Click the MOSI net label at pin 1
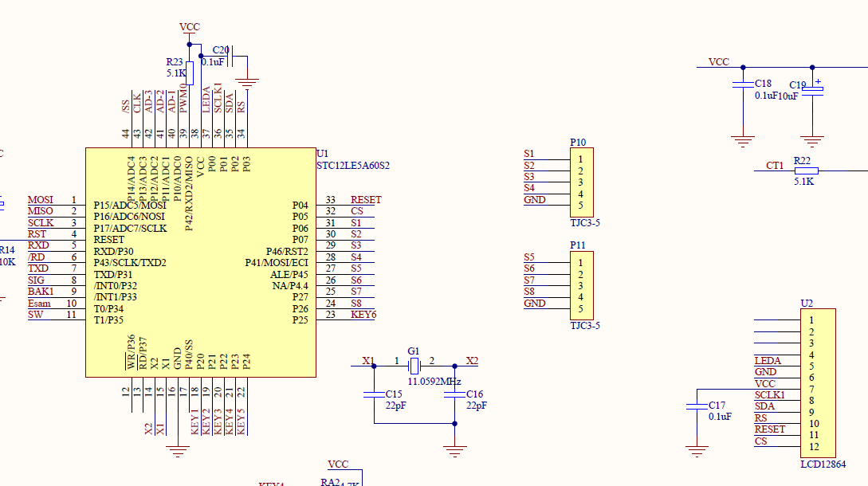 point(41,200)
